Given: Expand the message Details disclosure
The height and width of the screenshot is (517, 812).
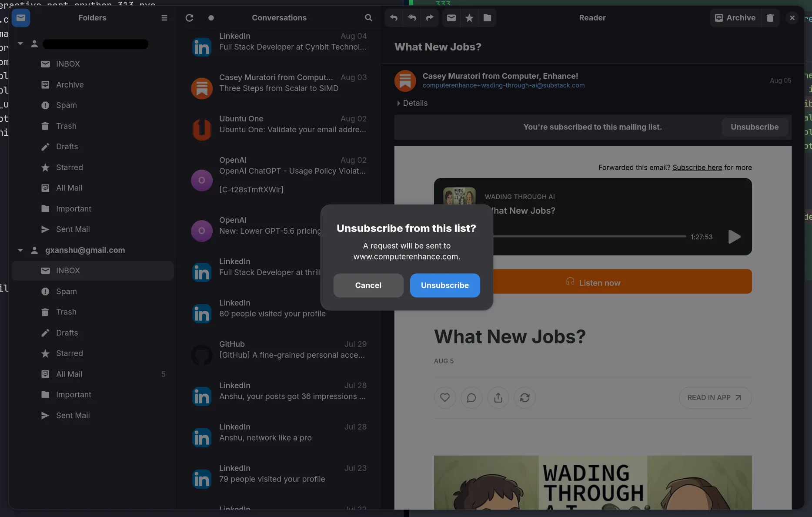Looking at the screenshot, I should [x=412, y=103].
